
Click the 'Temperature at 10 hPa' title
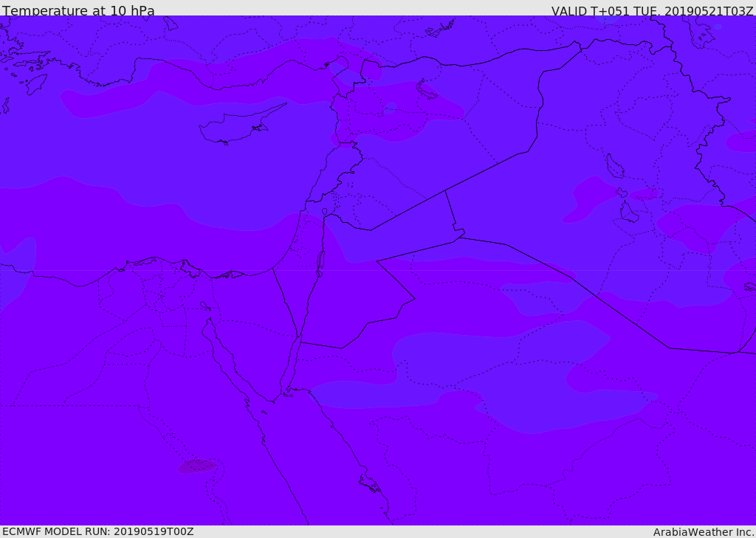coord(78,10)
